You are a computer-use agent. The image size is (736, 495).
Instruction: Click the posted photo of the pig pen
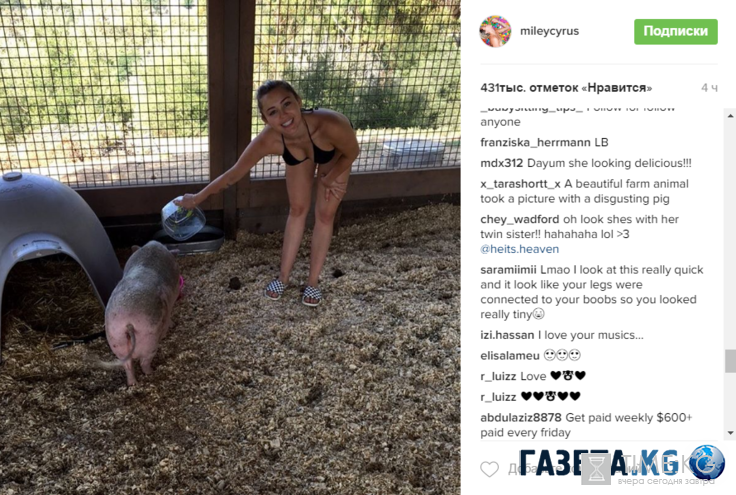pos(230,247)
